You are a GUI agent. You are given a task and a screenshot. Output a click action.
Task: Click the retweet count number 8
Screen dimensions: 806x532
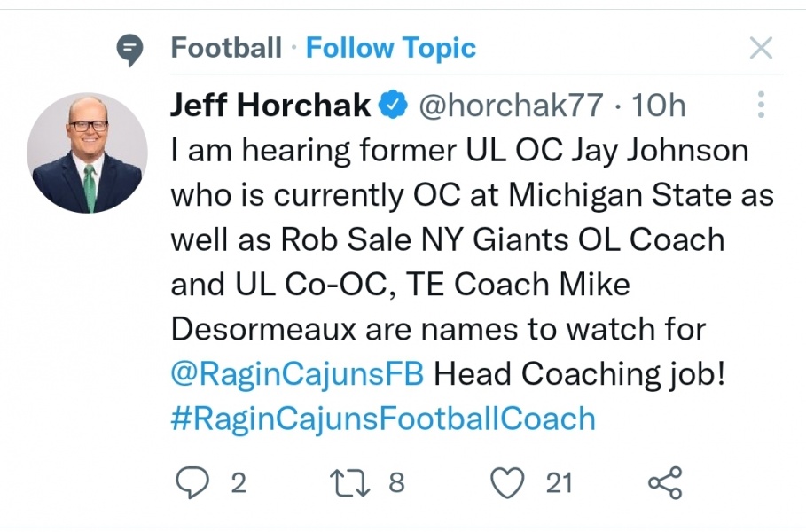[x=396, y=482]
